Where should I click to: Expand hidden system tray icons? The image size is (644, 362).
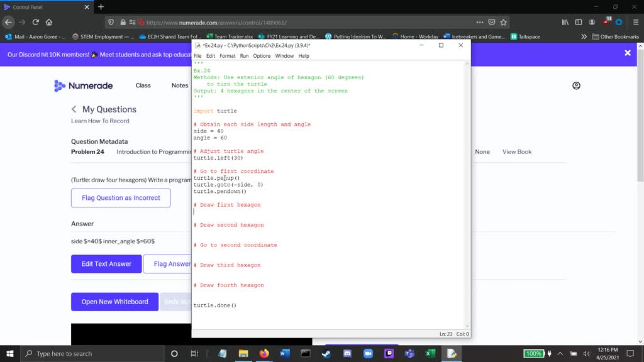click(x=559, y=354)
